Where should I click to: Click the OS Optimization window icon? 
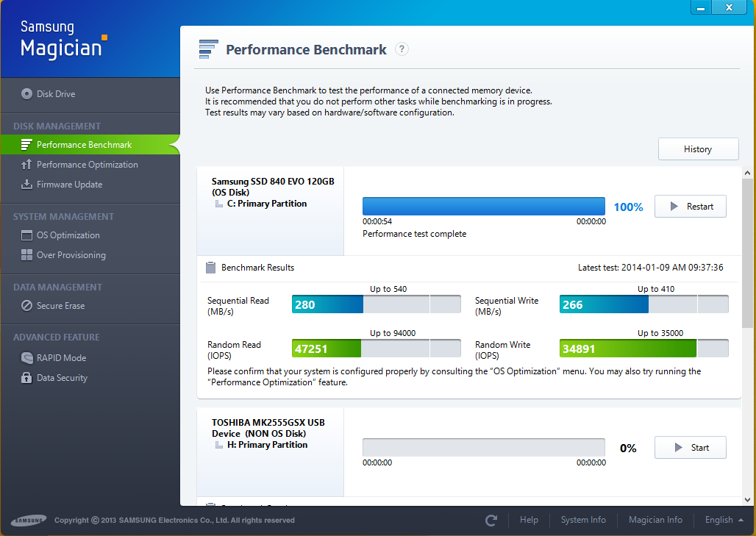26,235
